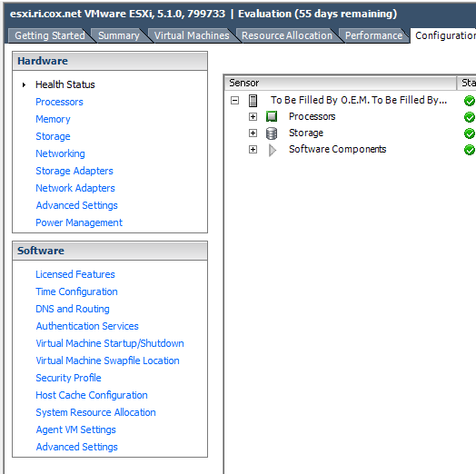Select the Storage sensor row label
This screenshot has width=476, height=474.
pyautogui.click(x=306, y=133)
